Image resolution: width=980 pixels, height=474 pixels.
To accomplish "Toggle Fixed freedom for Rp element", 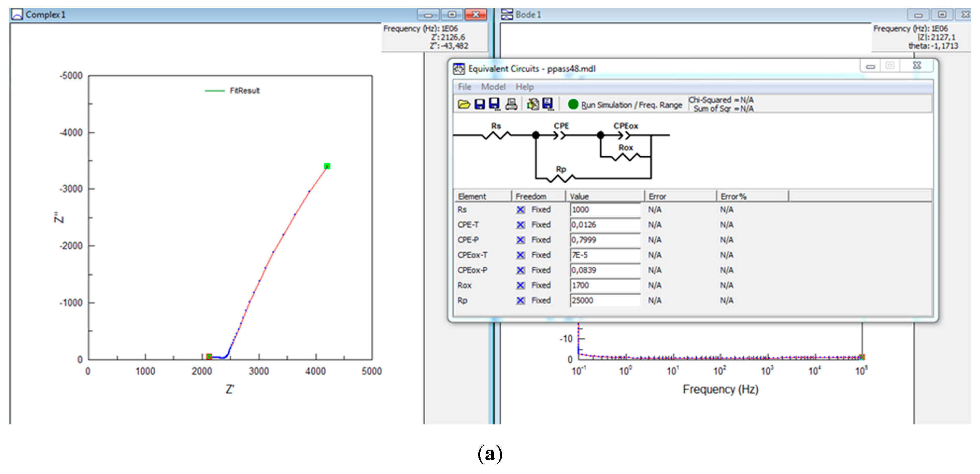I will [520, 301].
